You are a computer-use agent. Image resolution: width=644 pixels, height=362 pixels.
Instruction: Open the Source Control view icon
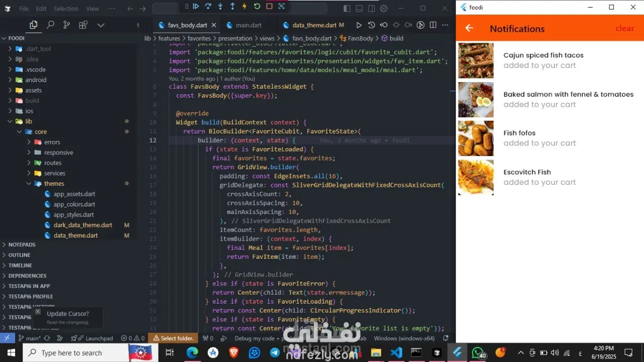tap(66, 25)
